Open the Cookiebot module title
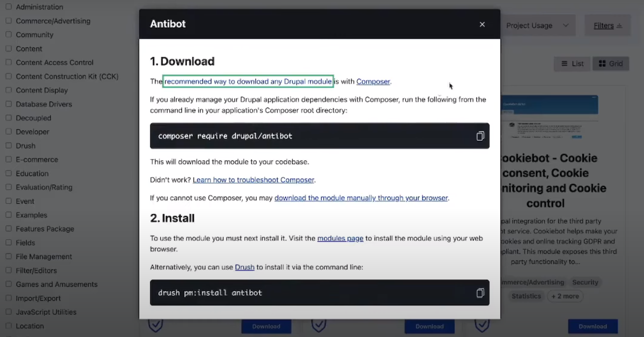644x337 pixels. tap(554, 181)
